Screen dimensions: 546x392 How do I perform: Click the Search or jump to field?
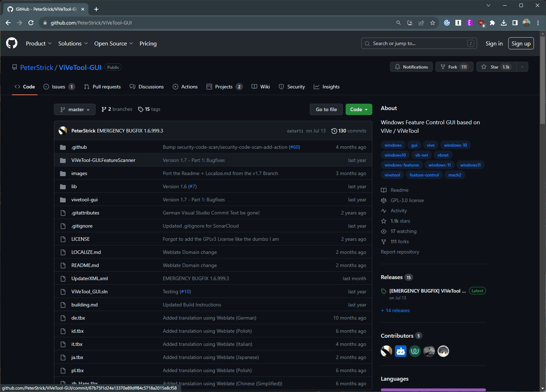419,43
